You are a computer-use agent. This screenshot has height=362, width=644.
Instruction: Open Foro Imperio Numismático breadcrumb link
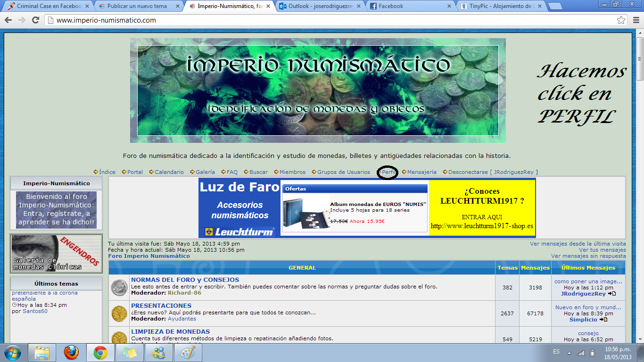(149, 256)
